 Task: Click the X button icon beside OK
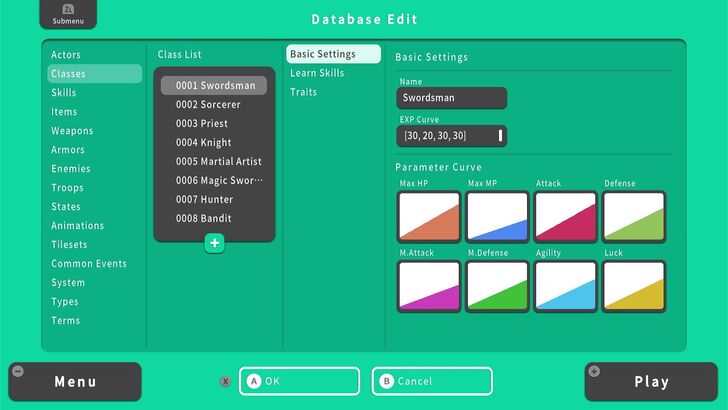[x=226, y=381]
